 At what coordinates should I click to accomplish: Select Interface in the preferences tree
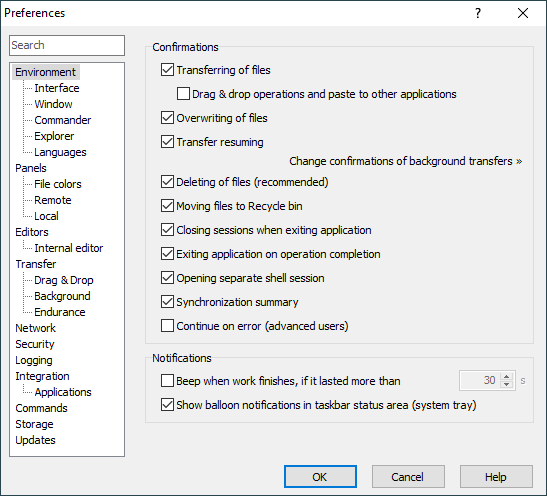(57, 88)
